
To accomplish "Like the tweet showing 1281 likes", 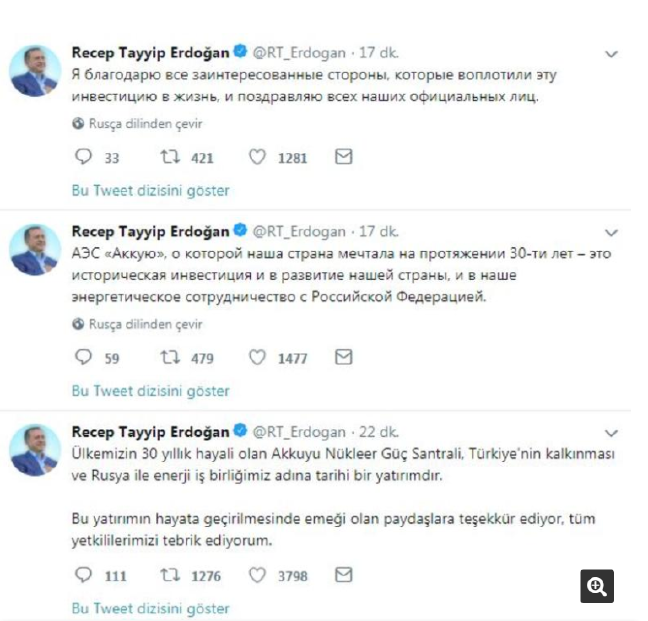I will tap(257, 157).
